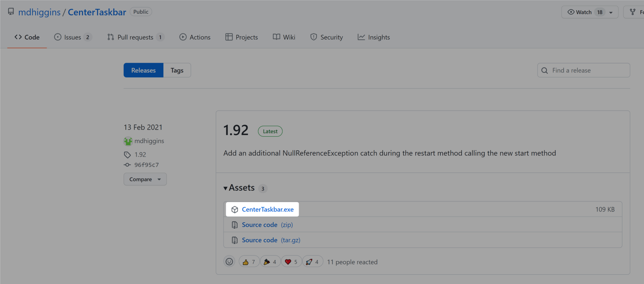Click the 109 KB file size text
The image size is (644, 284).
pos(605,209)
